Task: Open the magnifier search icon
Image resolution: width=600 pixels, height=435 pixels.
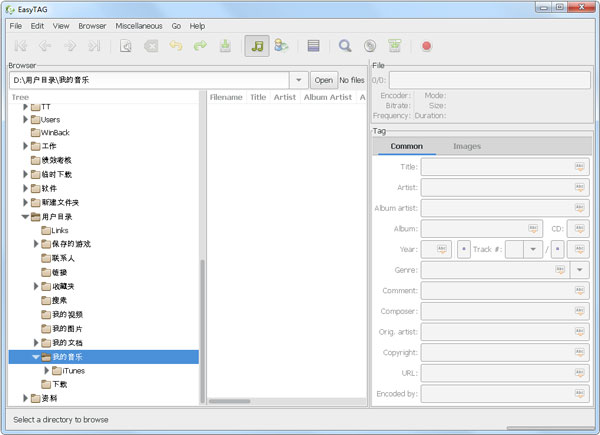Action: pyautogui.click(x=345, y=46)
